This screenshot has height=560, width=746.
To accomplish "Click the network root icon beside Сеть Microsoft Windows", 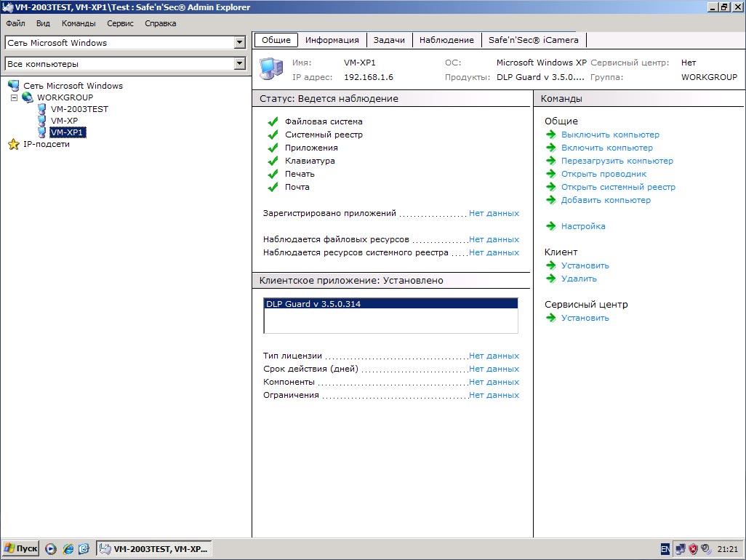I will 14,86.
